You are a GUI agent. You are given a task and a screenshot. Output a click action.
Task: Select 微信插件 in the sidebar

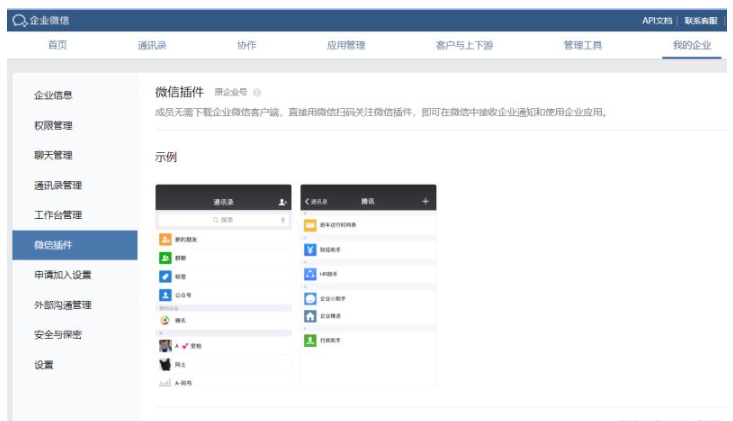coord(75,245)
